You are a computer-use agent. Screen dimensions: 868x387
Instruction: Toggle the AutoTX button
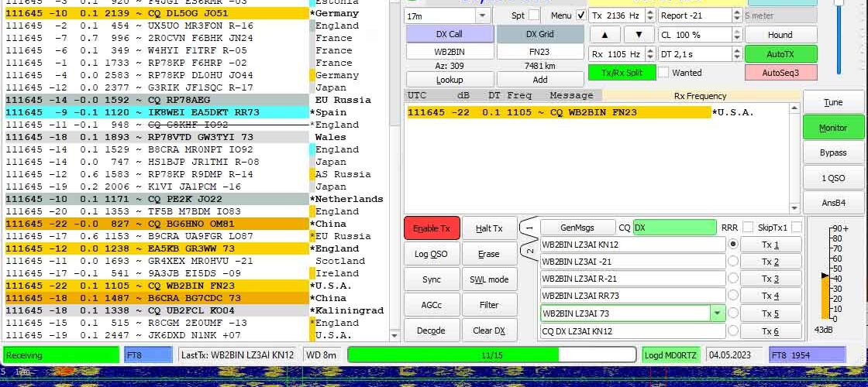(780, 54)
